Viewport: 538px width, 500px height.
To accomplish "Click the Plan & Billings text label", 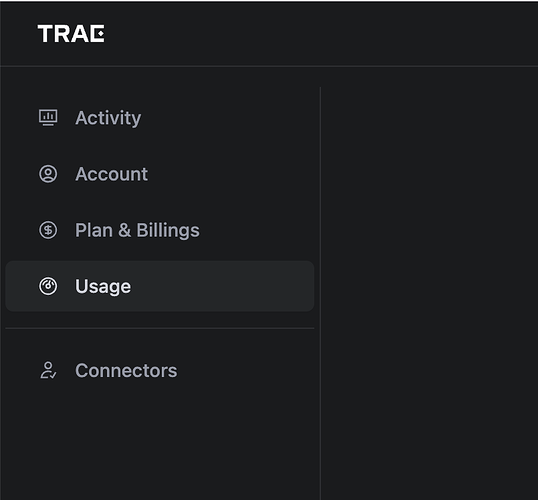I will tap(137, 230).
